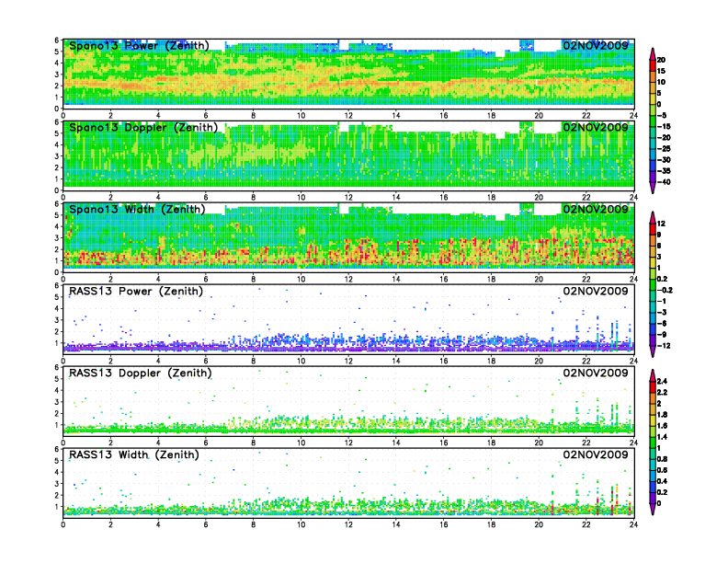Click the -25 label on the top colorbar
The image size is (728, 563).
pos(664,149)
